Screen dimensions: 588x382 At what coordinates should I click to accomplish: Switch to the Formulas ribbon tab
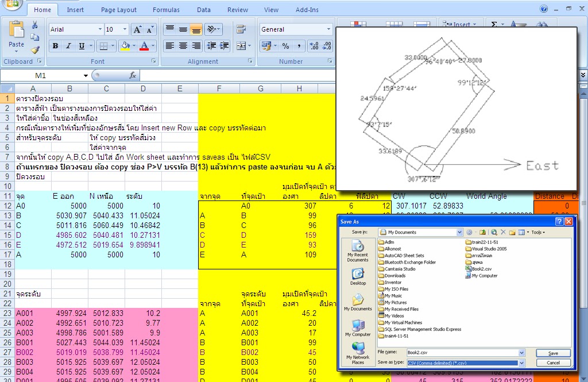(166, 10)
